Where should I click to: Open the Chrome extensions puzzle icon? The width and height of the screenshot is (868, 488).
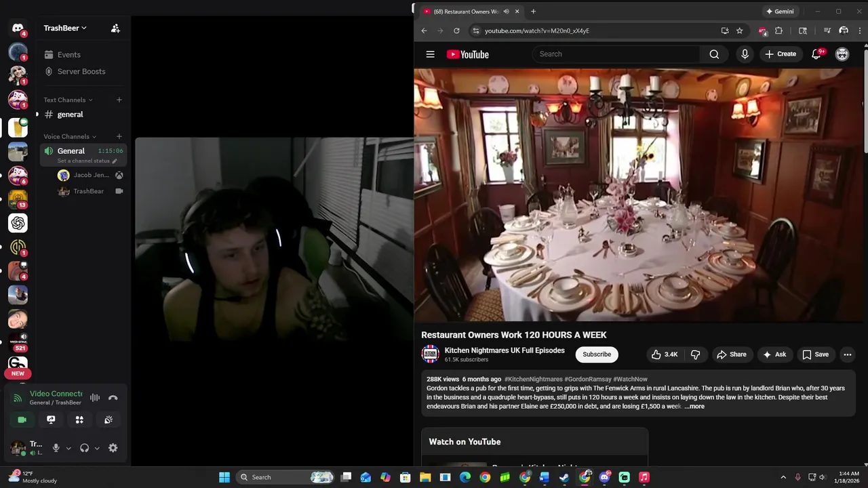[778, 30]
